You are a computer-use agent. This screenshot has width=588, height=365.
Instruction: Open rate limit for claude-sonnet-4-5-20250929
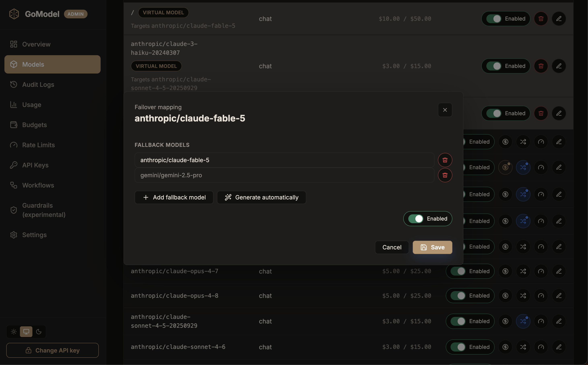[x=541, y=321]
